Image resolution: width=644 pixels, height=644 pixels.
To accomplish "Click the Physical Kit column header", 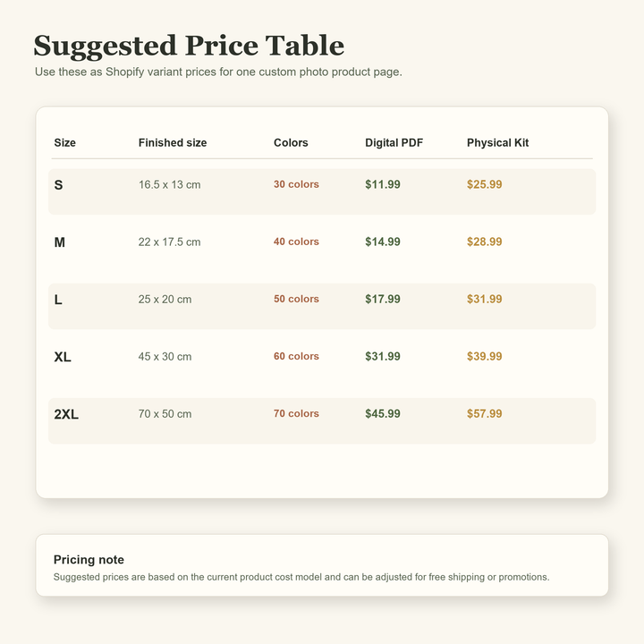I will [498, 142].
